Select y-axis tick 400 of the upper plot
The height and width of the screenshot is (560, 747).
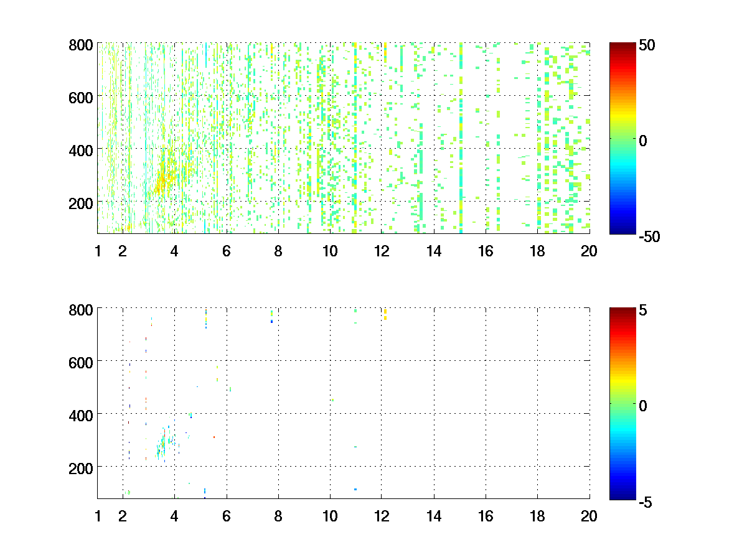(x=82, y=150)
